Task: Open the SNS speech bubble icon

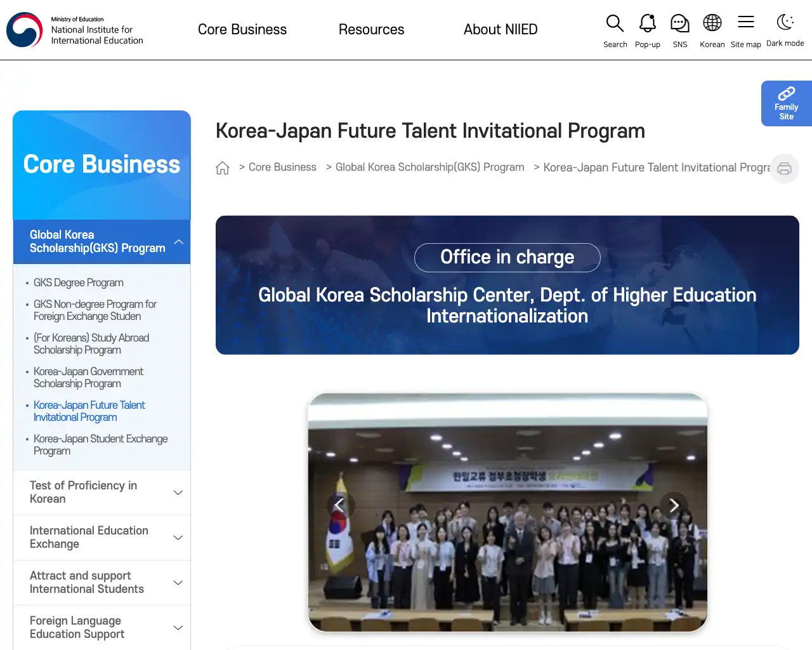Action: coord(679,23)
